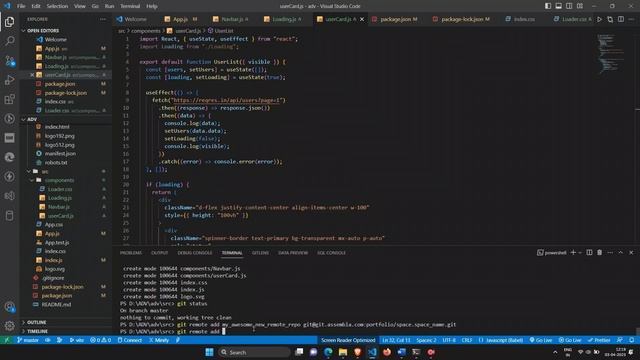Open Microsoft Edge from the taskbar
This screenshot has height=360, width=640.
pos(328,352)
